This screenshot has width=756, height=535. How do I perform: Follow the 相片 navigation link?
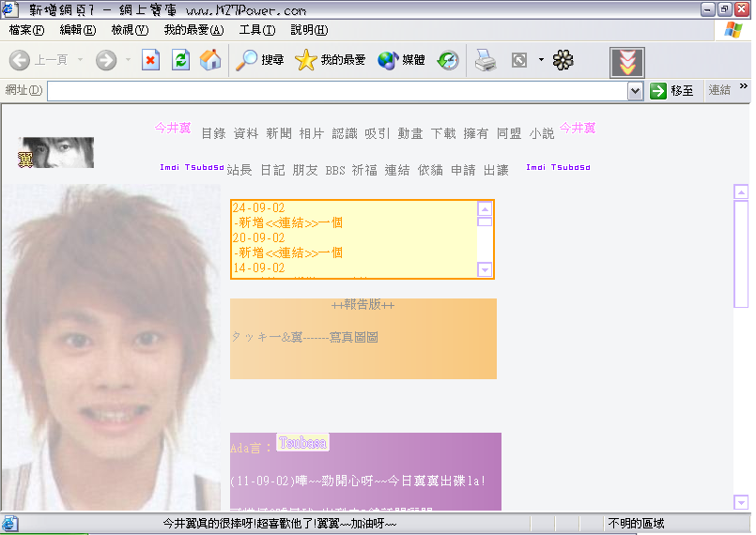point(312,133)
